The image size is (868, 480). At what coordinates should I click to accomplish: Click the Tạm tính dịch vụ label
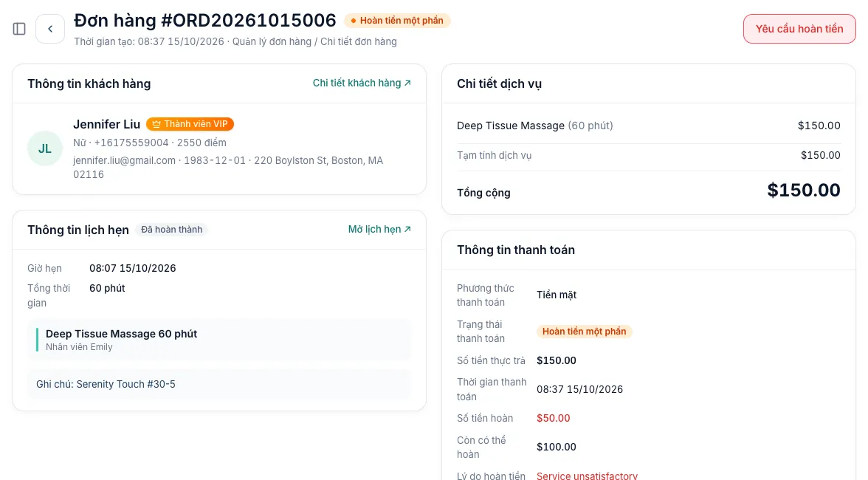[494, 156]
